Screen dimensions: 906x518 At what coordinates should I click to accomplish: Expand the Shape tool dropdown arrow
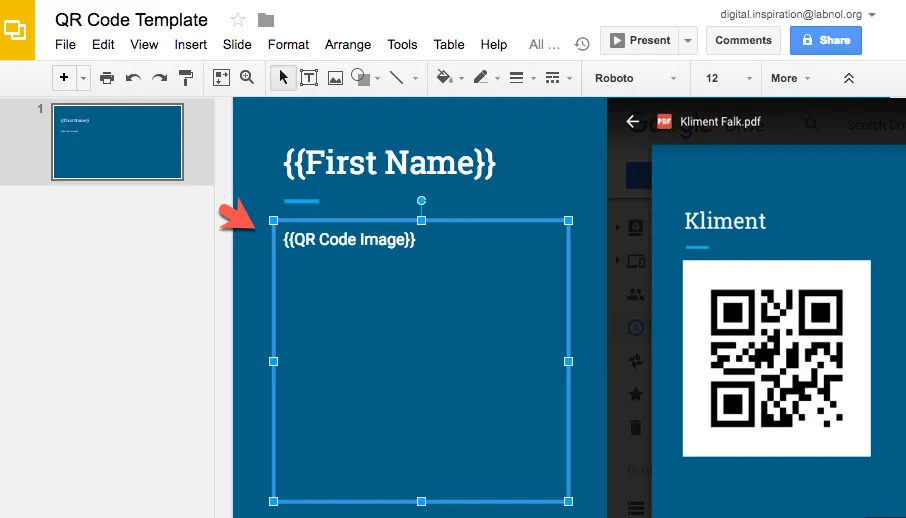coord(377,78)
